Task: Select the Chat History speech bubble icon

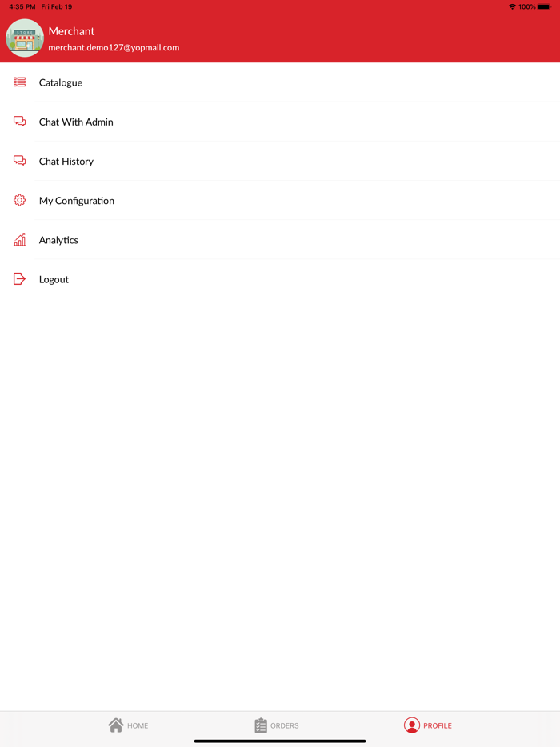Action: [x=19, y=161]
